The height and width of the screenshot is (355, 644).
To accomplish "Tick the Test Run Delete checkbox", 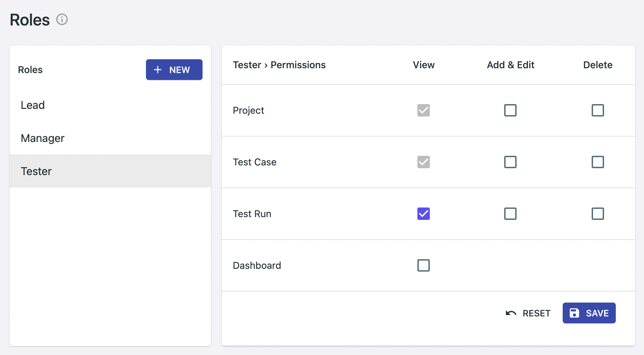I will 598,214.
